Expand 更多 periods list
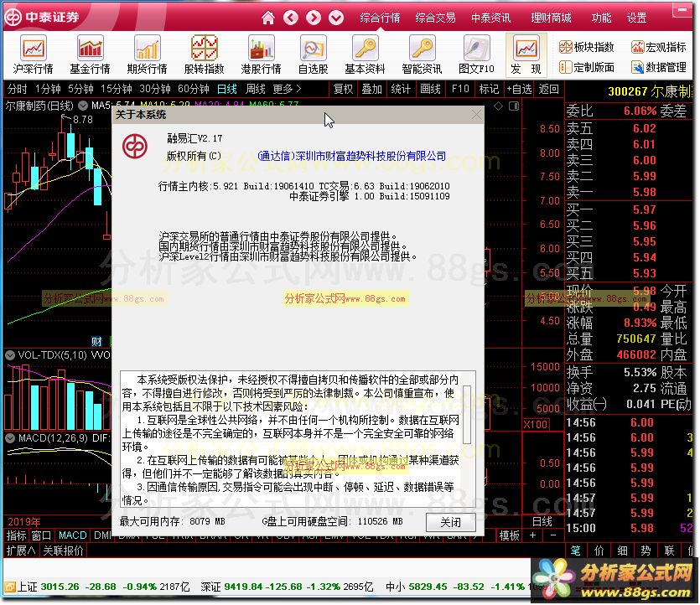Viewport: 700px width, 605px height. click(x=287, y=89)
